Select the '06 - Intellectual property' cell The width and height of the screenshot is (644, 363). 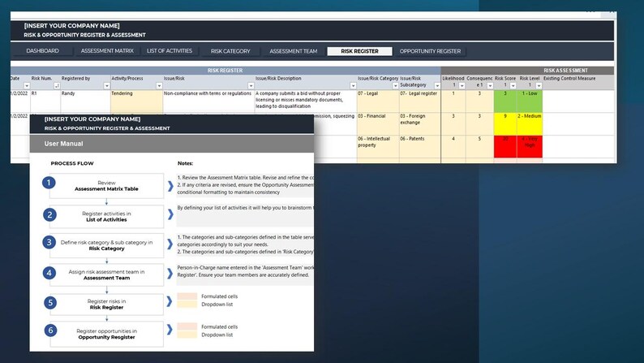pos(378,146)
